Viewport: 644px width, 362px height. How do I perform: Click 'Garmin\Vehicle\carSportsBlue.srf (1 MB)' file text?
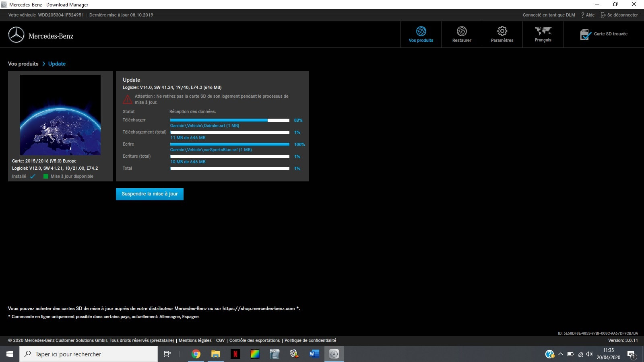point(211,150)
